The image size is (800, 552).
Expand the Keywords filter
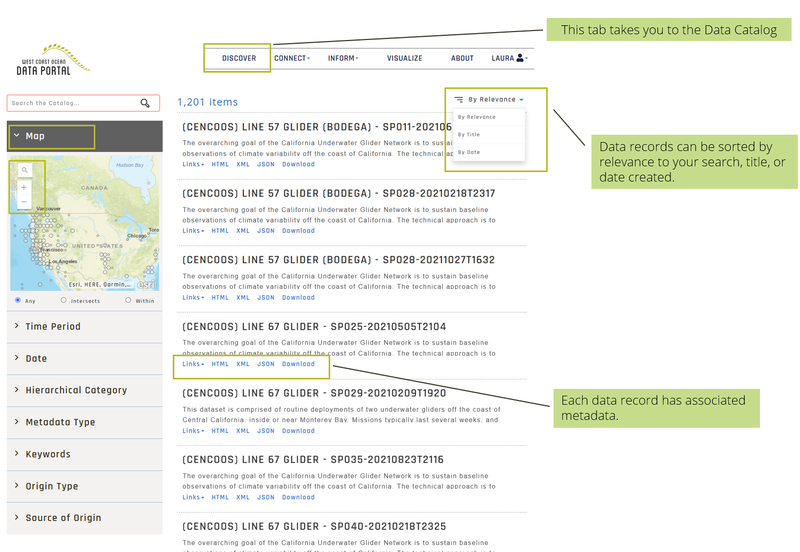click(x=85, y=454)
